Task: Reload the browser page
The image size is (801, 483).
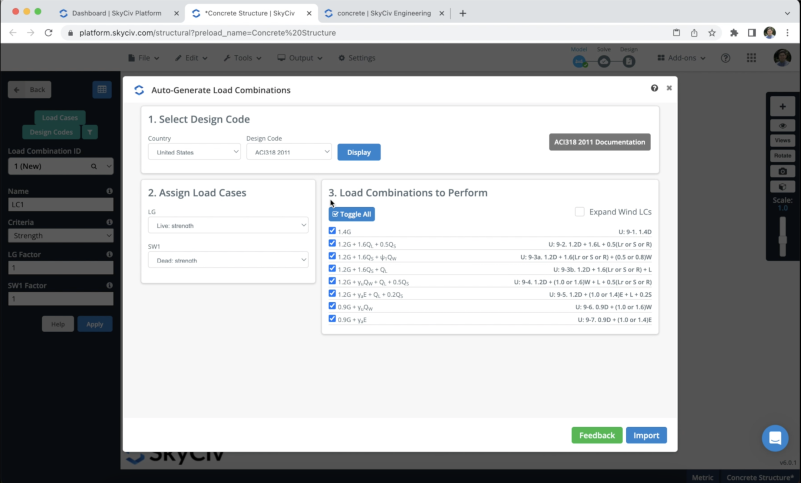Action: coord(49,33)
